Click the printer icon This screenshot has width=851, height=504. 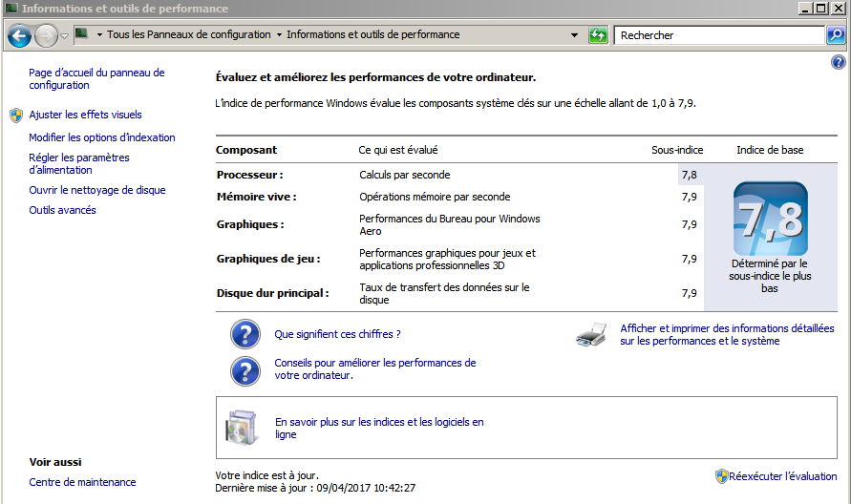(591, 335)
